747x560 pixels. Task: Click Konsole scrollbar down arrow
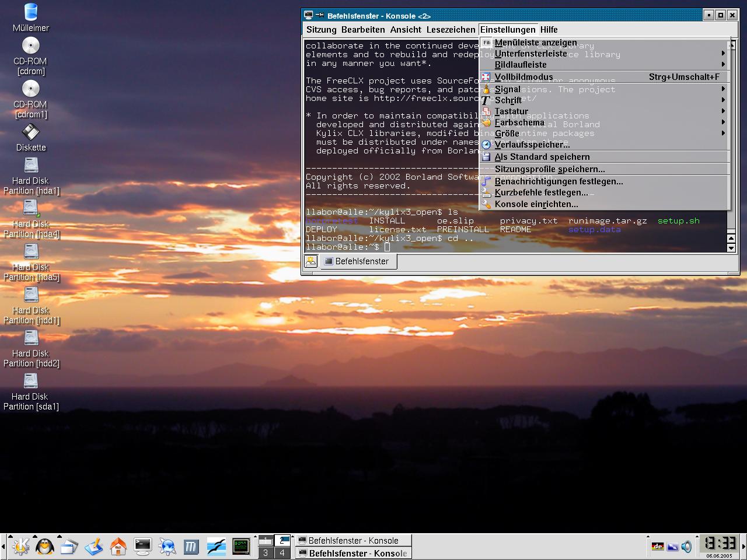pyautogui.click(x=731, y=248)
